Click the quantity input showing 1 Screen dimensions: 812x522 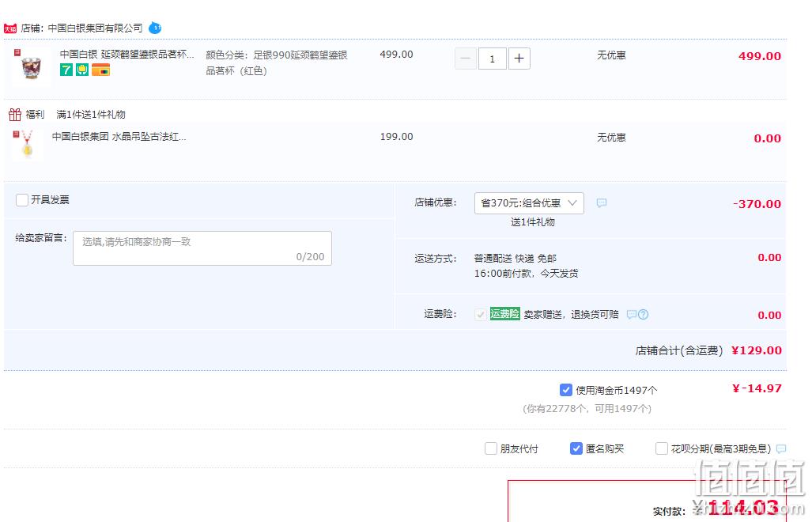coord(492,59)
